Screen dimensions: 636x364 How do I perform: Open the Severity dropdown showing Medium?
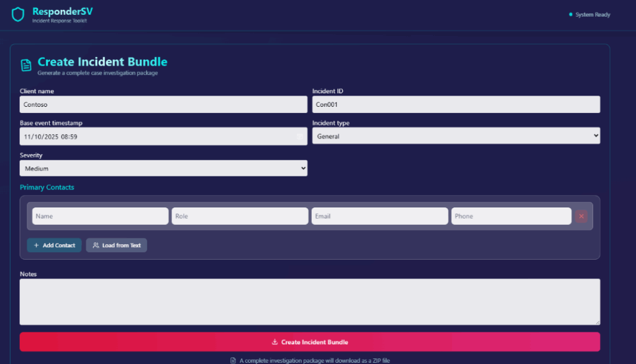(163, 168)
